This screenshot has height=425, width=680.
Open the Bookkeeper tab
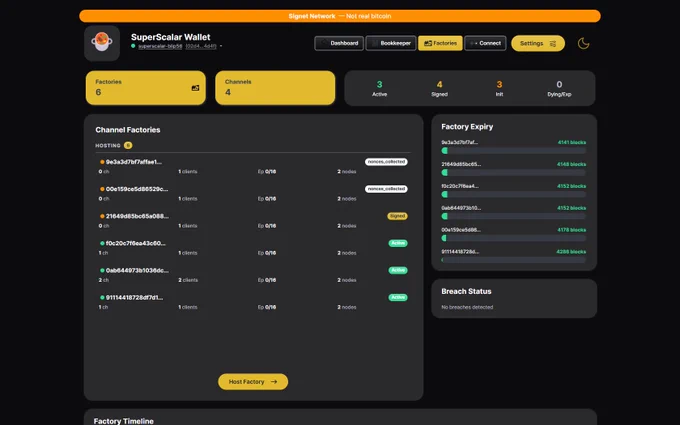pyautogui.click(x=391, y=43)
